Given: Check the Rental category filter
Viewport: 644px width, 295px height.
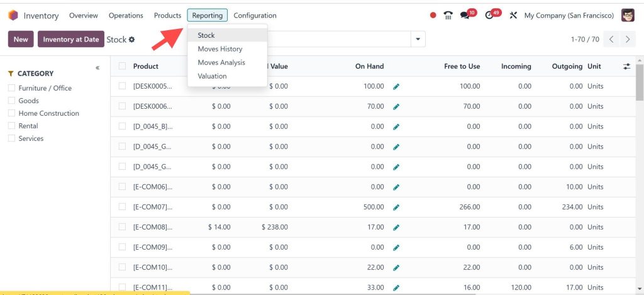Looking at the screenshot, I should (11, 126).
